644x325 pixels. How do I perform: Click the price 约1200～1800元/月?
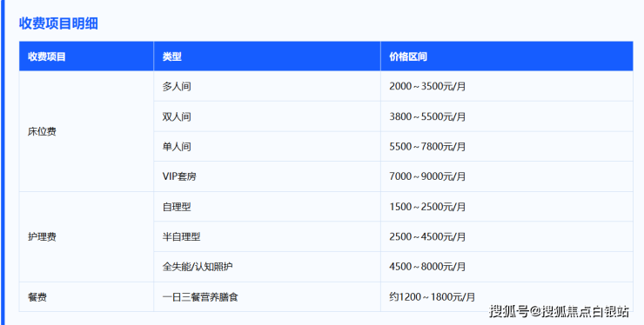(432, 296)
